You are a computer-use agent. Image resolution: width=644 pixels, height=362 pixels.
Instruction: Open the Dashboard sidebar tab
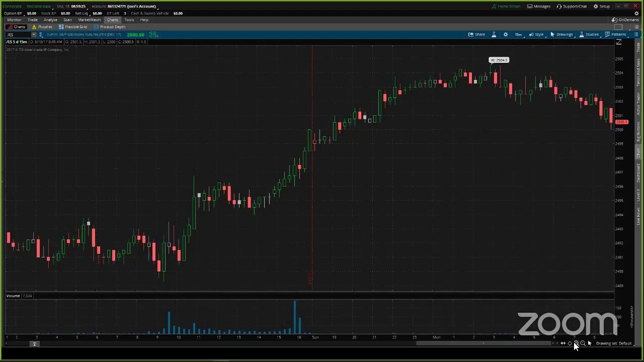[x=638, y=172]
